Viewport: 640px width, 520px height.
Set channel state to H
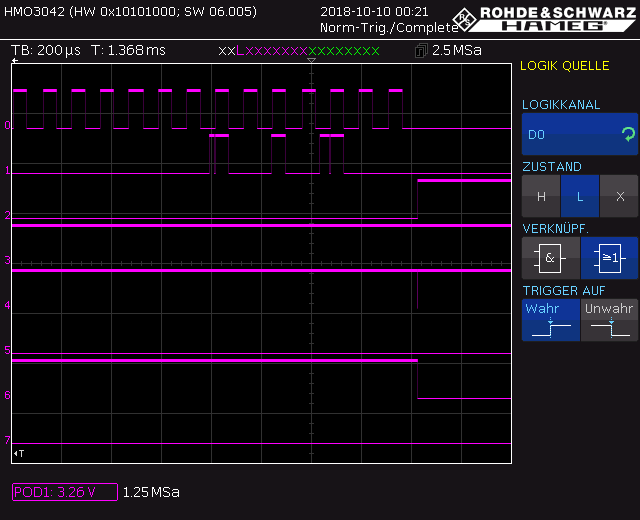[541, 196]
